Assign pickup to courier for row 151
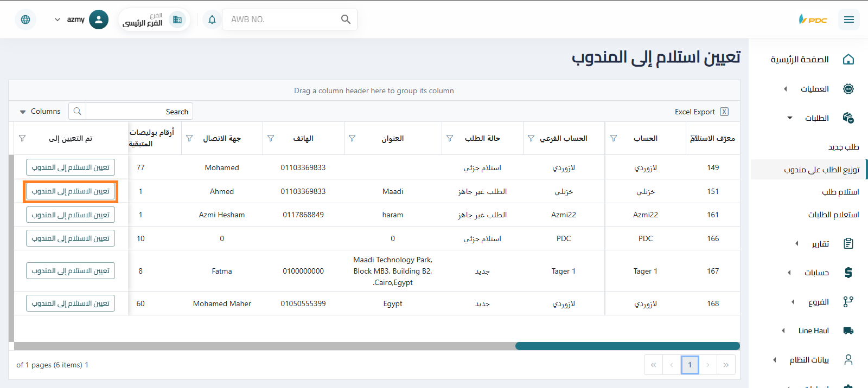868x388 pixels. coord(71,191)
